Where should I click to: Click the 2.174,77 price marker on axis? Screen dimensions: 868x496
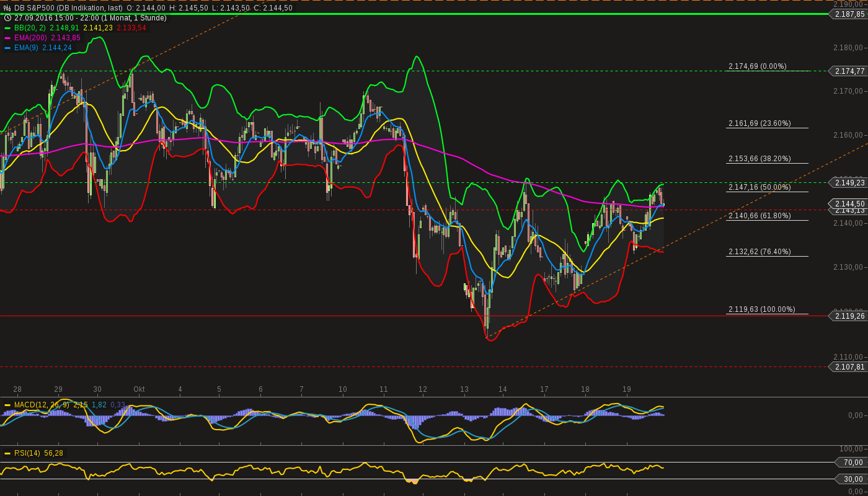click(848, 71)
